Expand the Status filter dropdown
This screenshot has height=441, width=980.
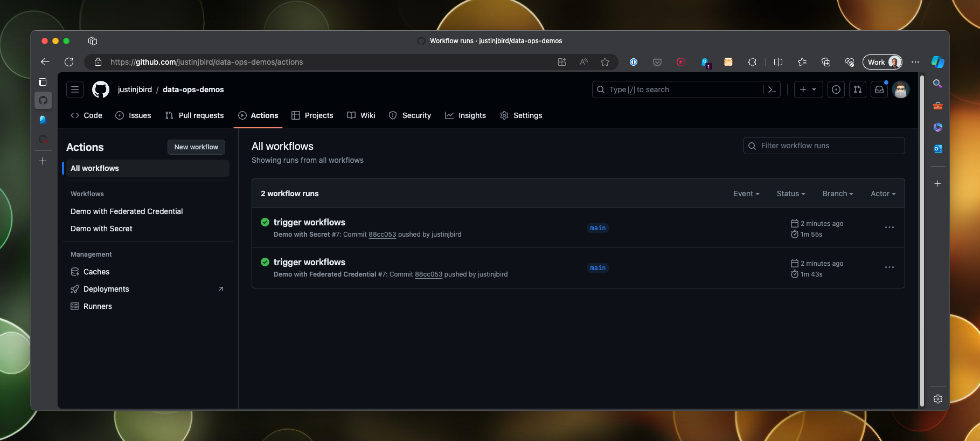[791, 194]
